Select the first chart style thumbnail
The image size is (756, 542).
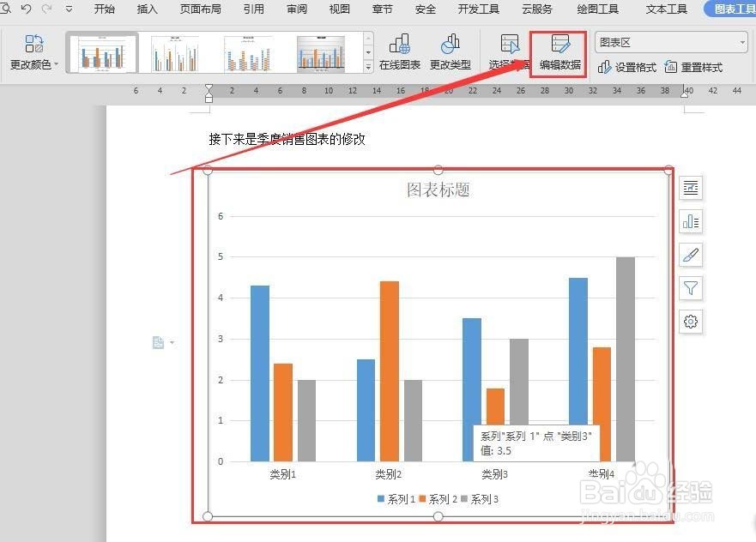click(101, 51)
